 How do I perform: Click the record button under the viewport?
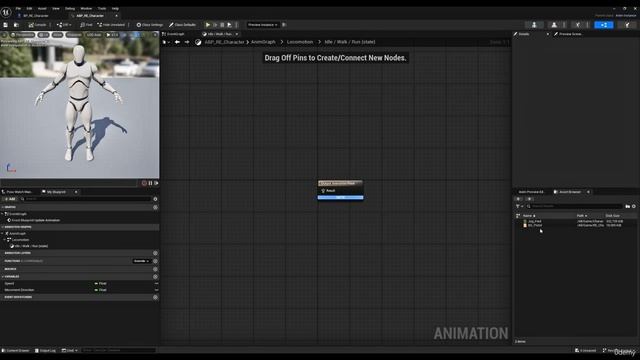(x=144, y=183)
